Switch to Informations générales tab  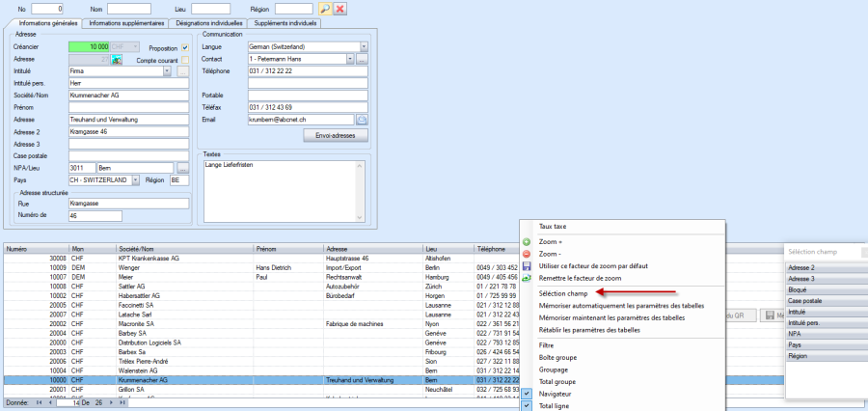[x=47, y=24]
